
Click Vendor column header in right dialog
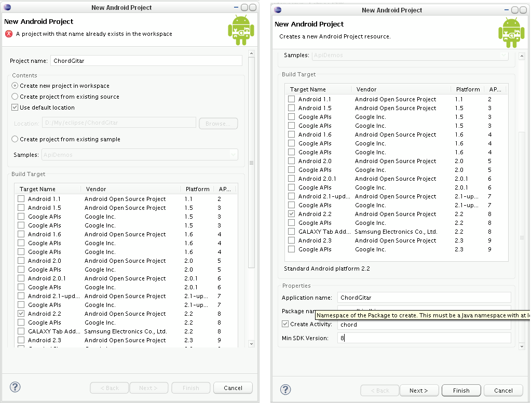pos(401,89)
